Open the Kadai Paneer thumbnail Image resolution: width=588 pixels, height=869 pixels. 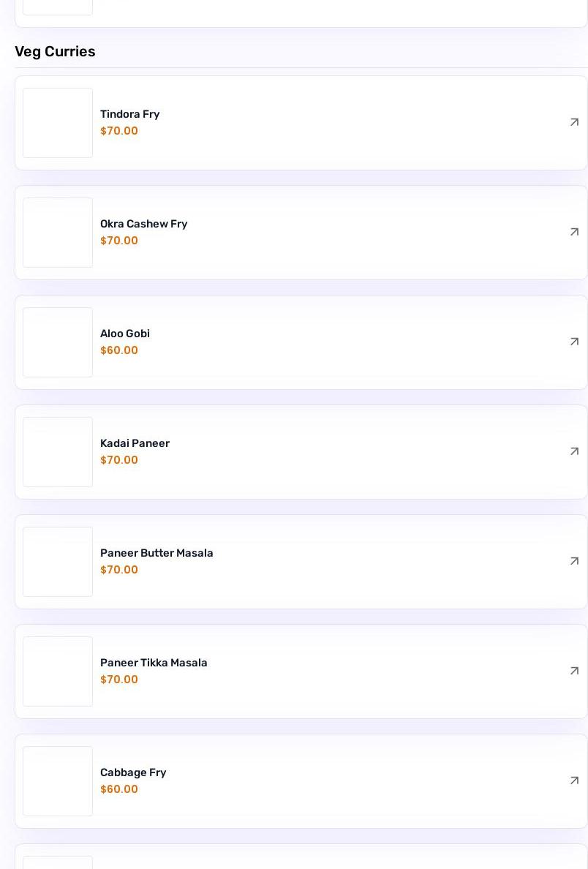pos(58,452)
